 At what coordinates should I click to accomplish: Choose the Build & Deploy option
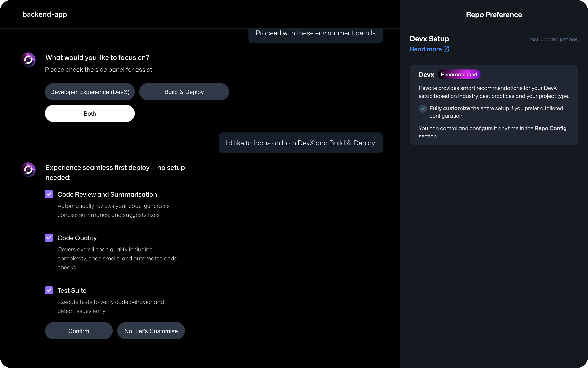coord(184,92)
